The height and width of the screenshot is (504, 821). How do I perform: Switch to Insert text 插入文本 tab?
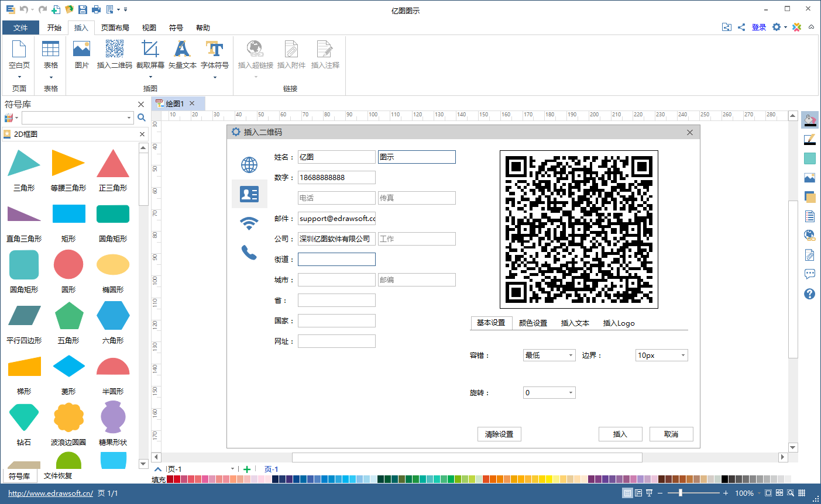tap(575, 323)
